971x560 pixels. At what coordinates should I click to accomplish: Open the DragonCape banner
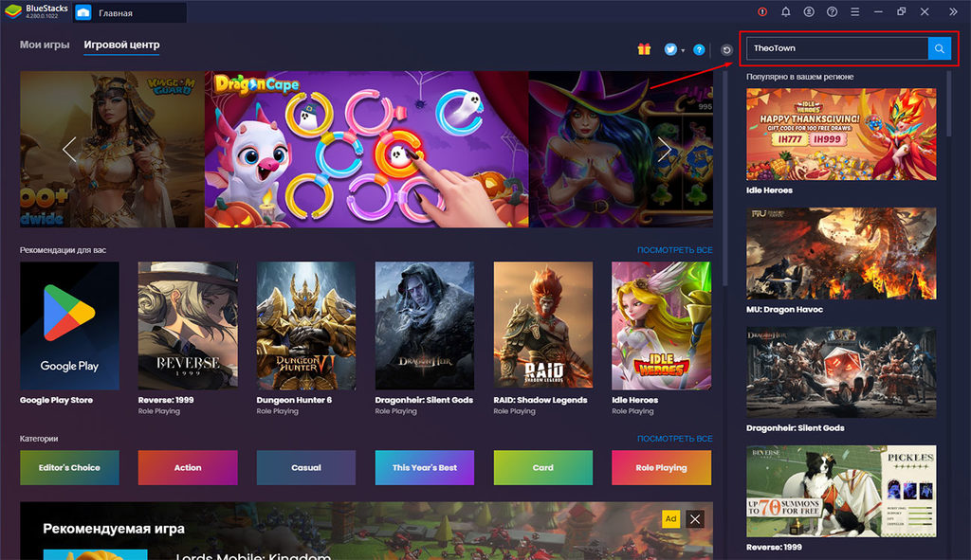tap(367, 149)
